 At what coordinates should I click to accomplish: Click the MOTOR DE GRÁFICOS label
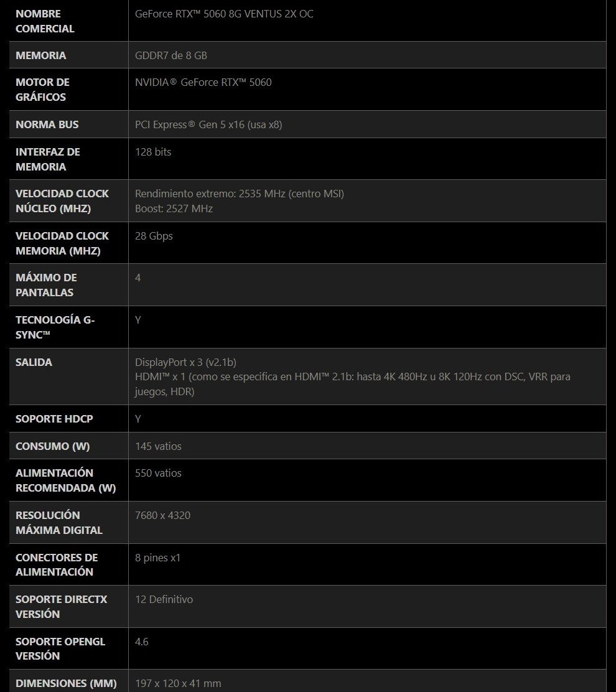click(x=42, y=90)
